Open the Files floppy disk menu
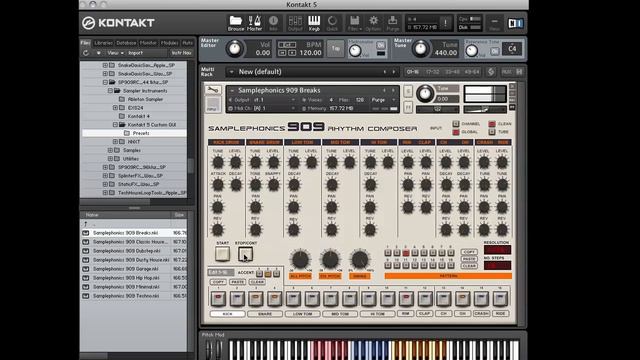 coord(354,23)
